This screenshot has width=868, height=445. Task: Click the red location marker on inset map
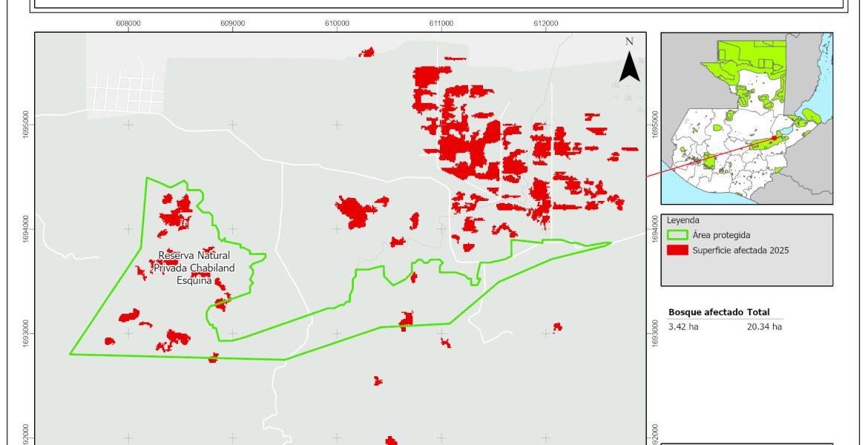pyautogui.click(x=774, y=138)
